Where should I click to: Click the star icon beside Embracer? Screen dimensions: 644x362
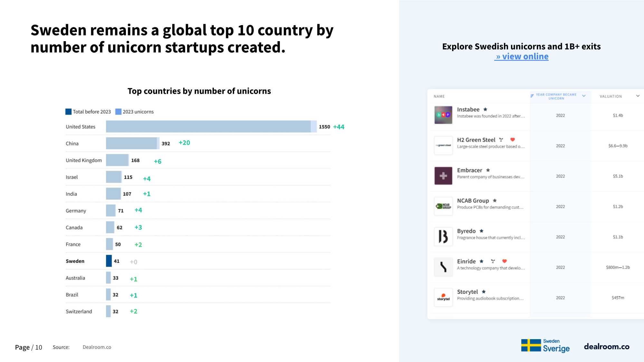[x=488, y=170]
